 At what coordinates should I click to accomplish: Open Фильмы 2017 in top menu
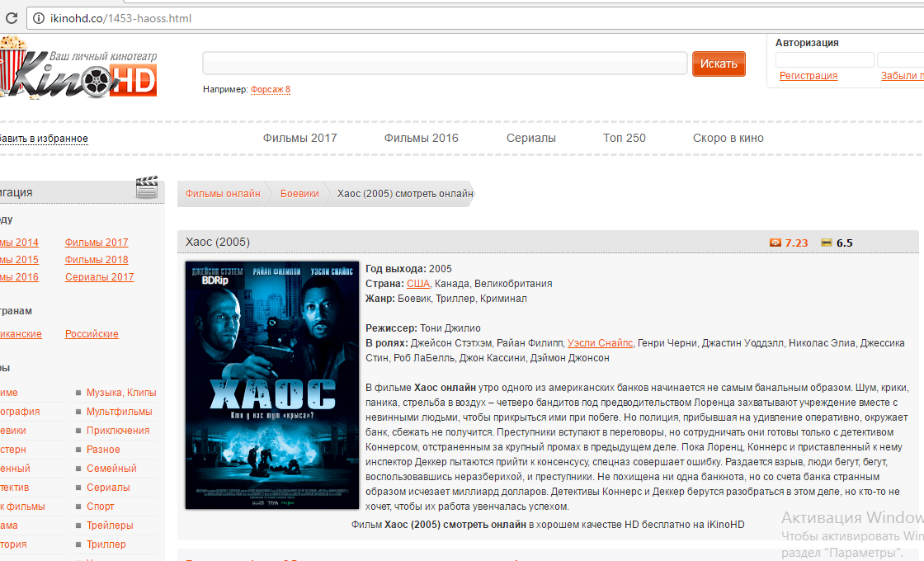tap(300, 138)
